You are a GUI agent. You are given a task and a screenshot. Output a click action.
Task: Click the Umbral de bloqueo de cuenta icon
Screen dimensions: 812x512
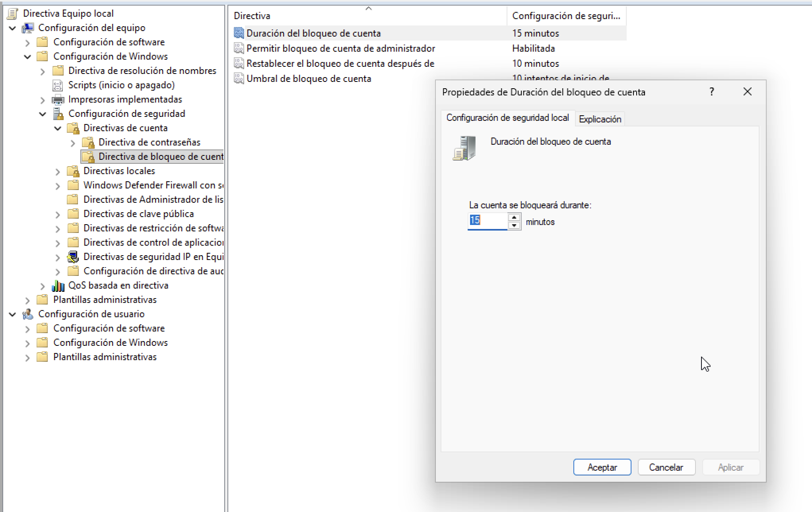239,78
